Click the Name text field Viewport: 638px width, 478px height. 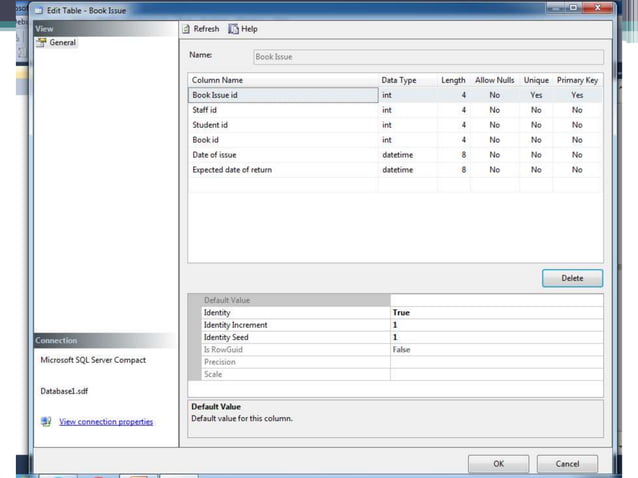click(427, 57)
